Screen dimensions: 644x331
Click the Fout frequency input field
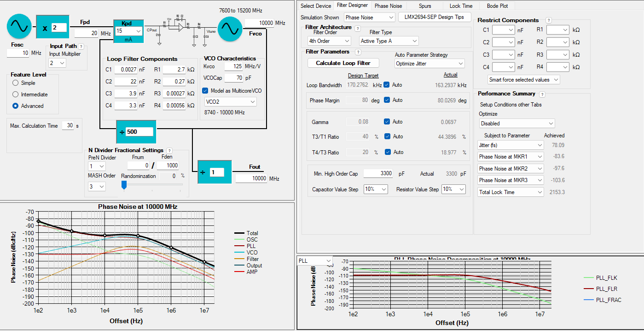point(252,178)
